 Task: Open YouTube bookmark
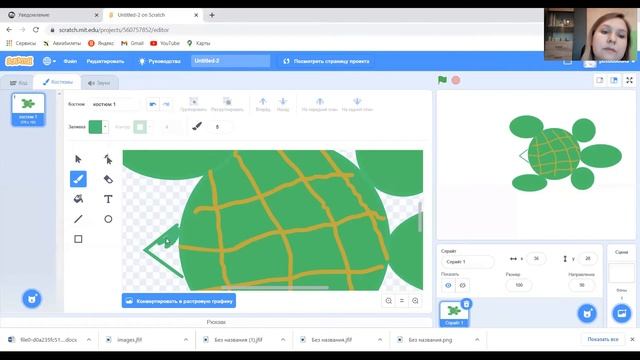tap(165, 43)
